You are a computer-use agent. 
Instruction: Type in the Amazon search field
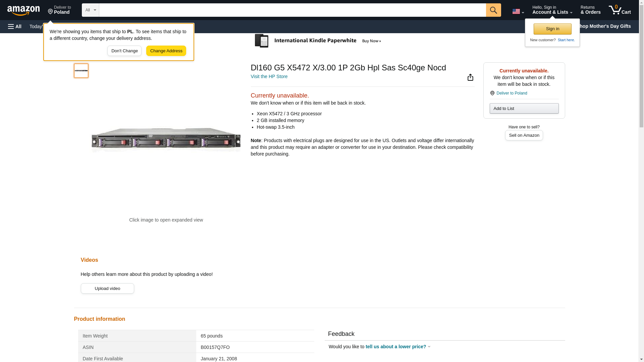coord(292,10)
